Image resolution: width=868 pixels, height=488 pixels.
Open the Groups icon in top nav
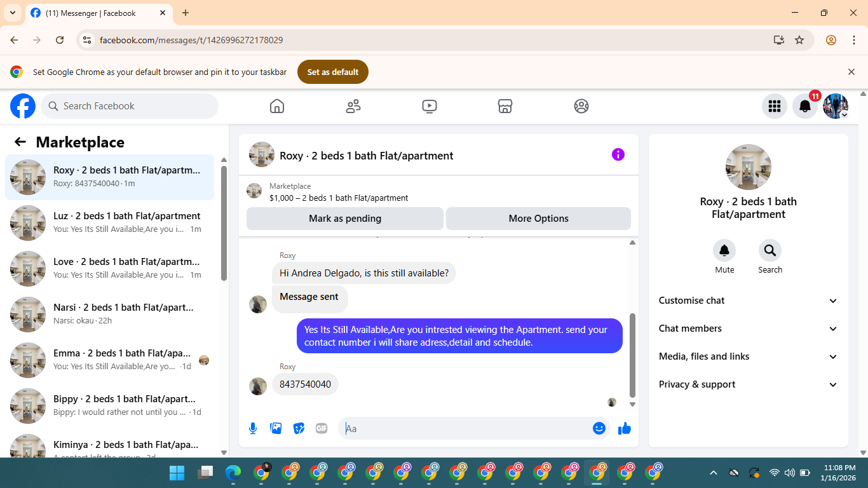(x=581, y=106)
